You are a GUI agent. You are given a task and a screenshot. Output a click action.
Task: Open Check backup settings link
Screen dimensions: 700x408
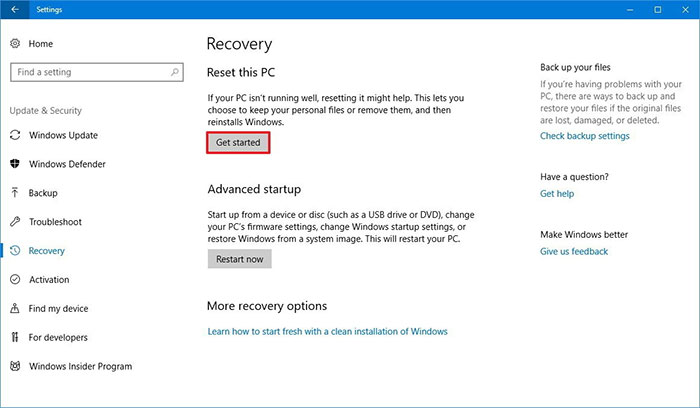pos(584,136)
